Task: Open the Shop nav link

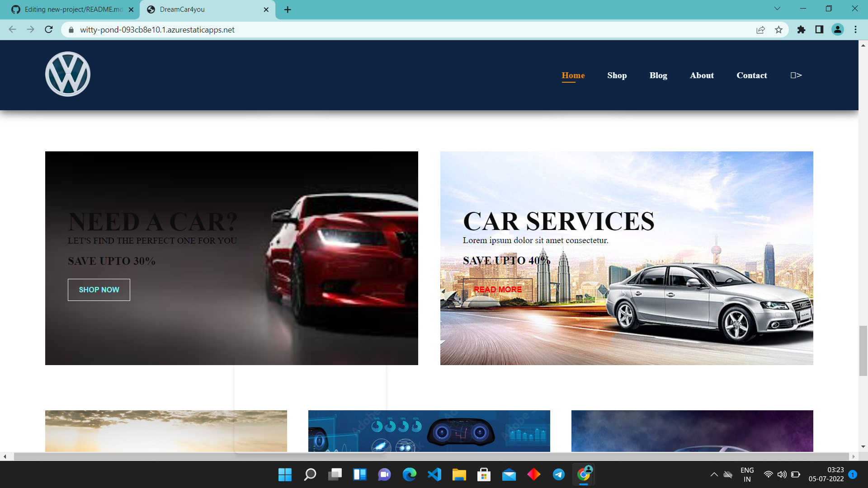Action: (617, 75)
